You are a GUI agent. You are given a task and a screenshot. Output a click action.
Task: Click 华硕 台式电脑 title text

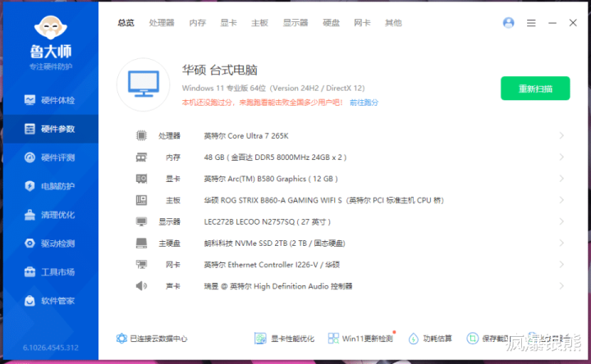tap(220, 70)
